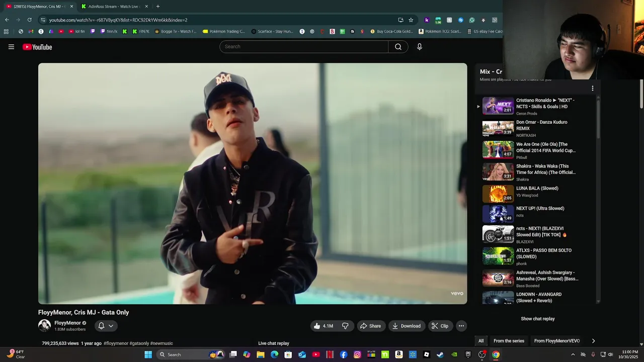The height and width of the screenshot is (362, 644).
Task: Open a new browser tab
Action: (x=157, y=7)
